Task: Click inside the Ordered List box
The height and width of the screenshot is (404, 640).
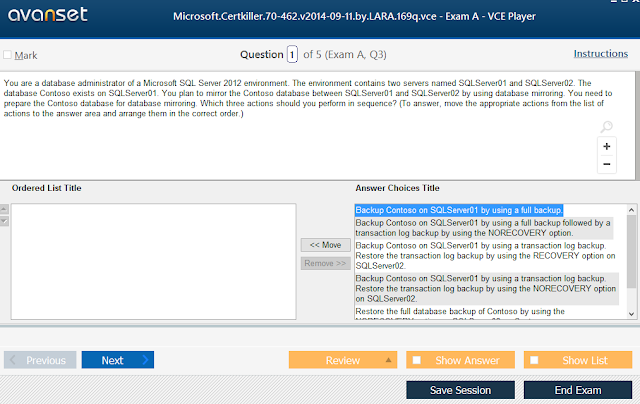Action: click(x=153, y=262)
